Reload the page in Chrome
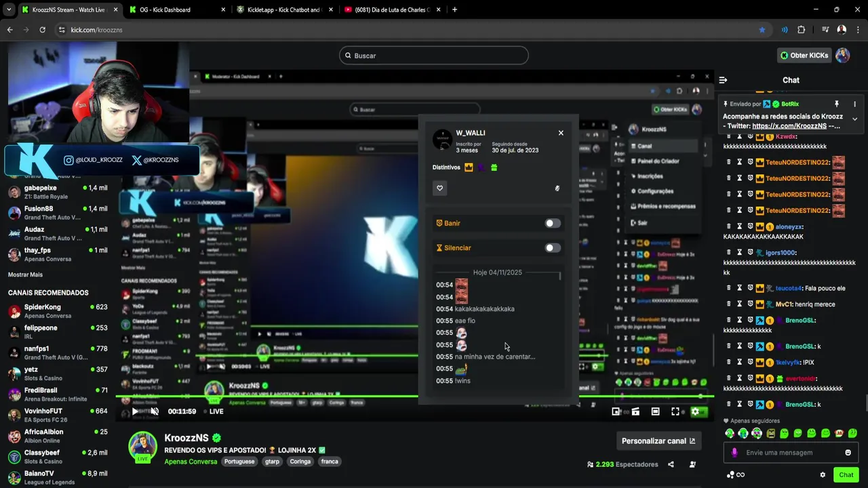The image size is (868, 488). (42, 30)
